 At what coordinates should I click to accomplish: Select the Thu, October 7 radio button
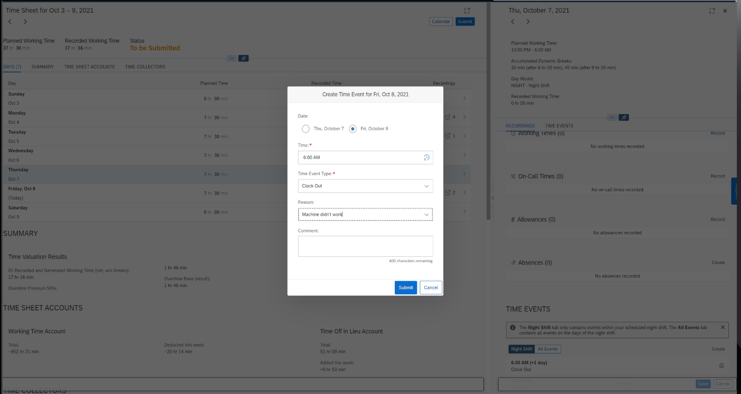(306, 129)
